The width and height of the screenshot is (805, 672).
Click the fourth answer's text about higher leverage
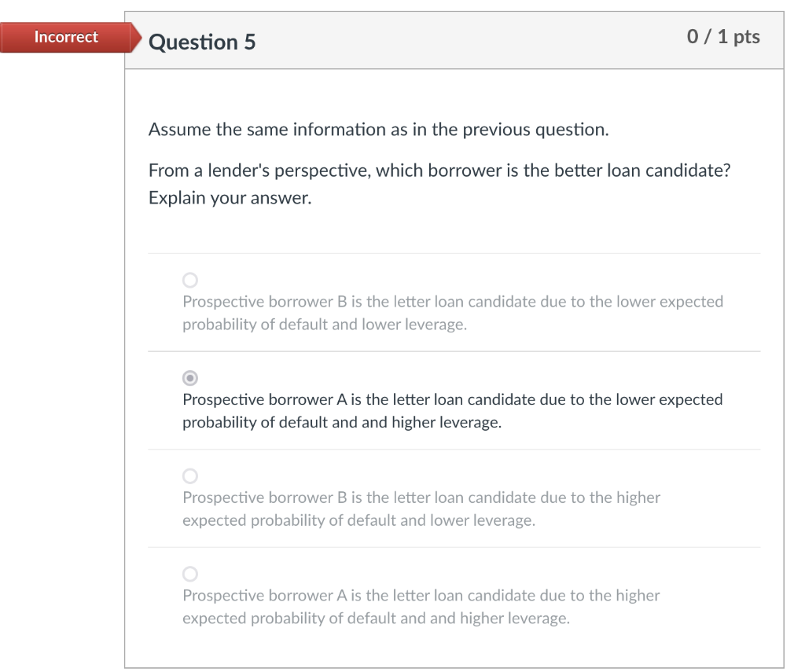[x=421, y=606]
